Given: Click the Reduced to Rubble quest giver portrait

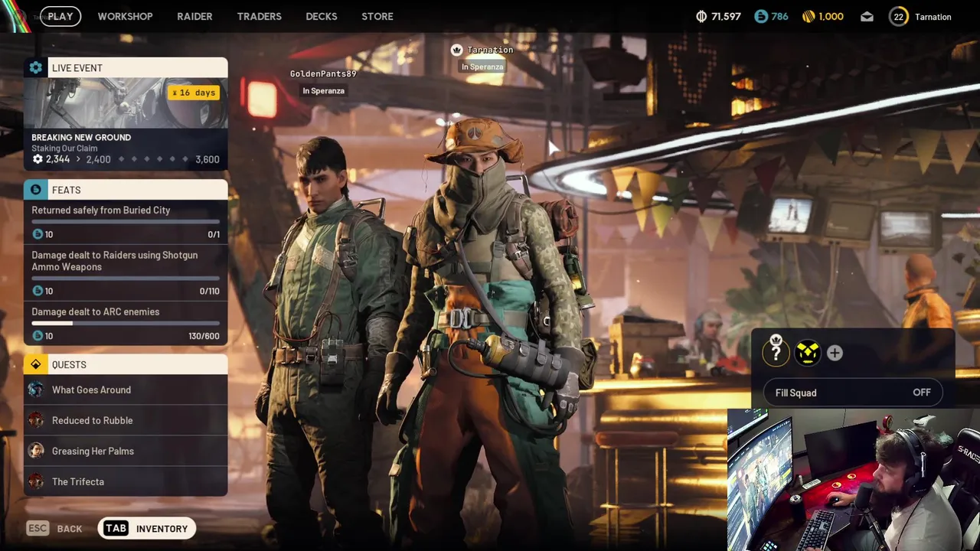Looking at the screenshot, I should 36,420.
